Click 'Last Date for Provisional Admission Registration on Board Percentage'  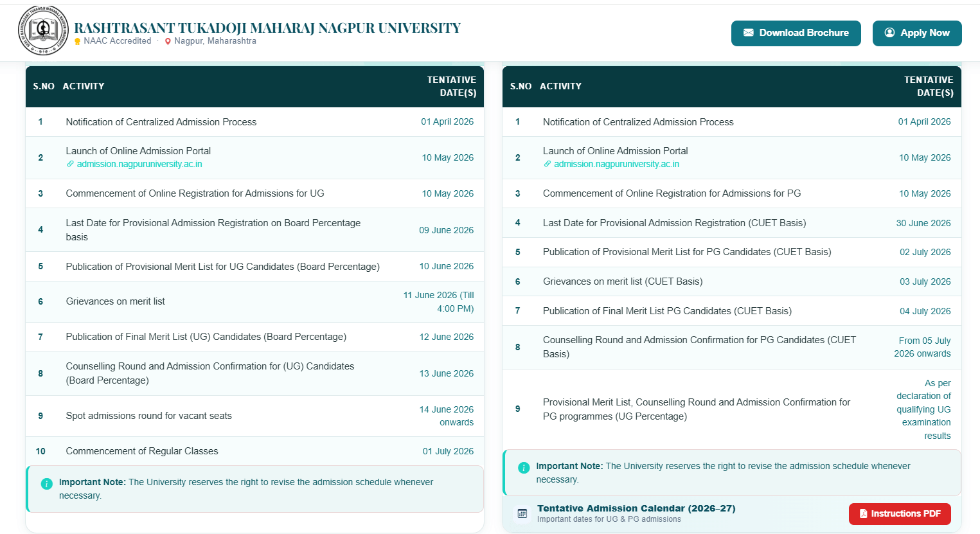(213, 230)
